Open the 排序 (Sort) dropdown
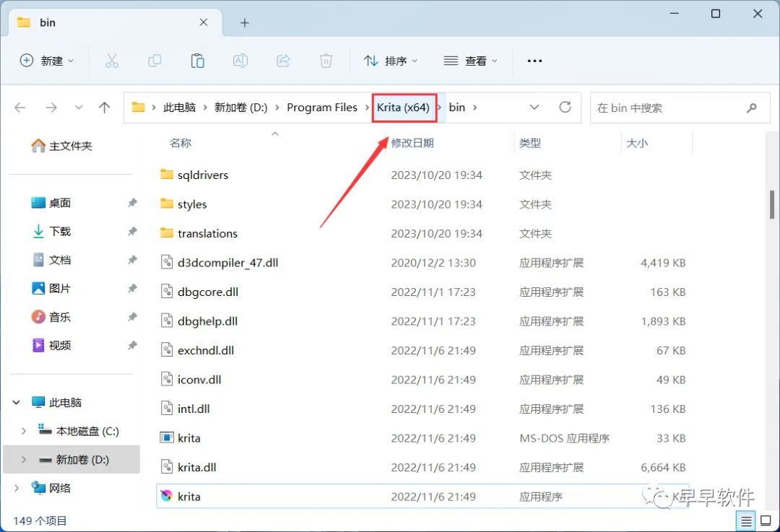Viewport: 780px width, 532px height. coord(391,61)
